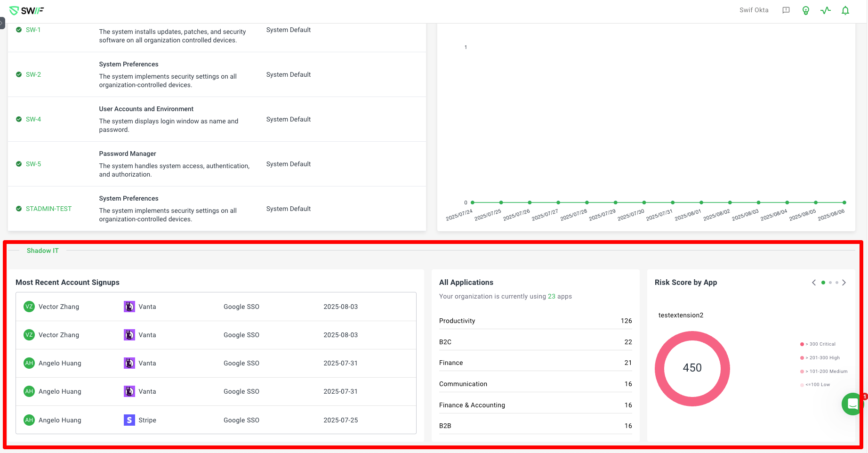Expand the collapsed left sidebar
Image resolution: width=868 pixels, height=453 pixels.
(2, 23)
